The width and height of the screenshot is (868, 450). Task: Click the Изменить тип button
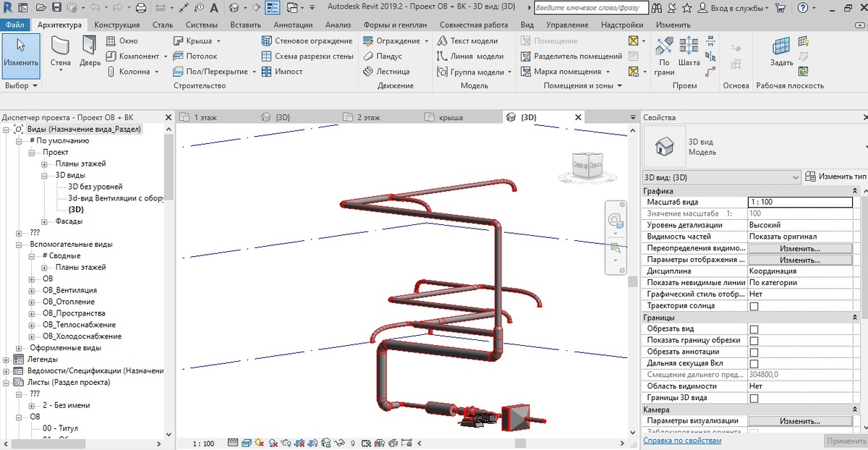click(x=835, y=177)
